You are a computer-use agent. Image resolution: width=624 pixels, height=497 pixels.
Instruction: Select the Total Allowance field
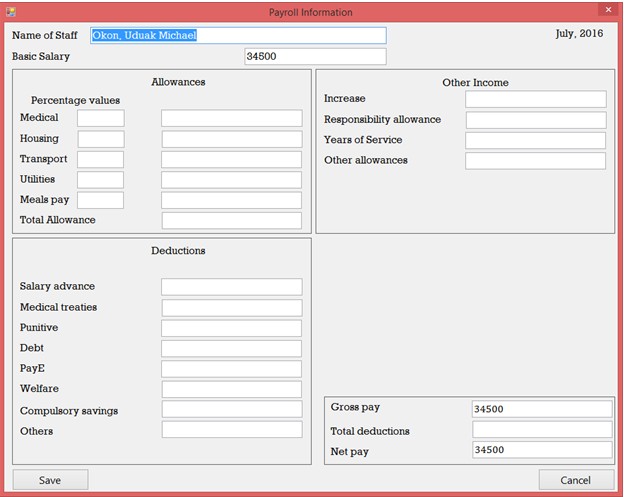pos(232,220)
